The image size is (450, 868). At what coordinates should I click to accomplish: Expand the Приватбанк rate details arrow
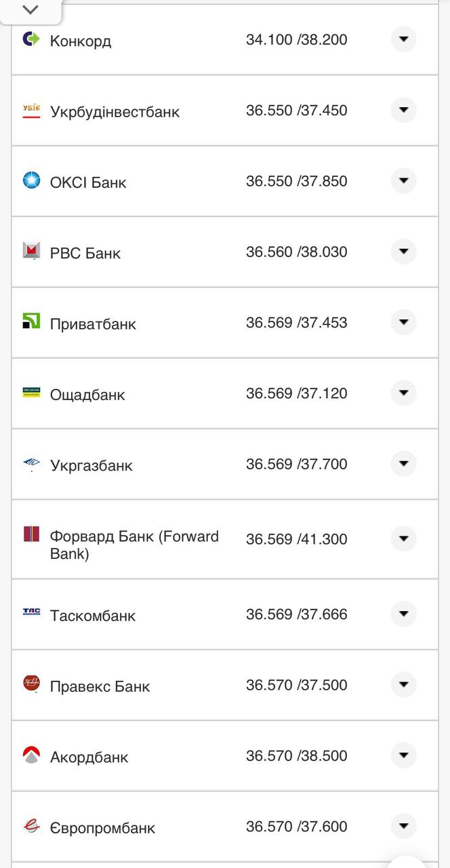coord(403,322)
